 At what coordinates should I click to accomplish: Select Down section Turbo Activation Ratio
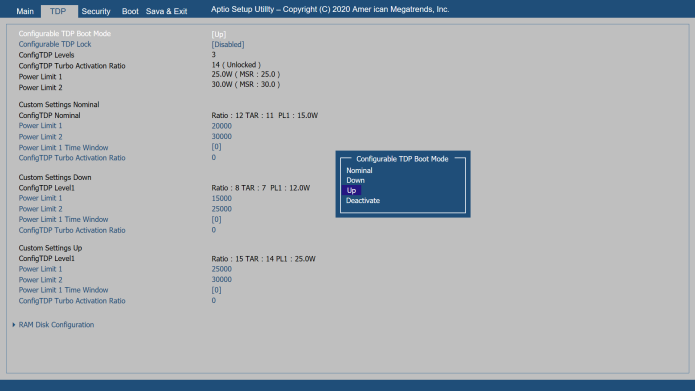(x=72, y=231)
